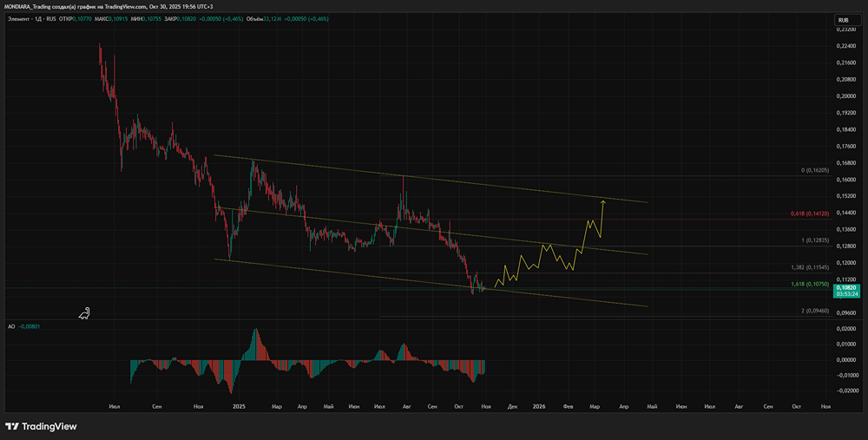Click the AO indicator label

point(11,326)
